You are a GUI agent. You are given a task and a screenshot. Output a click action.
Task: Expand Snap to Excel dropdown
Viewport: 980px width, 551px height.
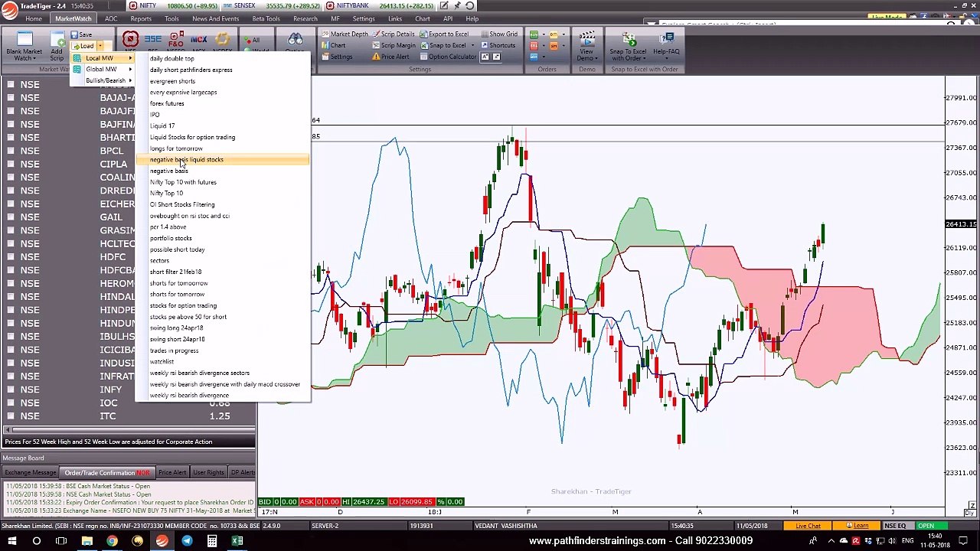[x=473, y=45]
